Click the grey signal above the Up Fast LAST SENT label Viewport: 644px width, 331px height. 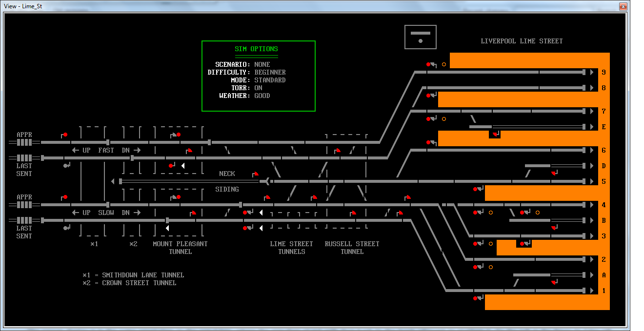tap(65, 166)
